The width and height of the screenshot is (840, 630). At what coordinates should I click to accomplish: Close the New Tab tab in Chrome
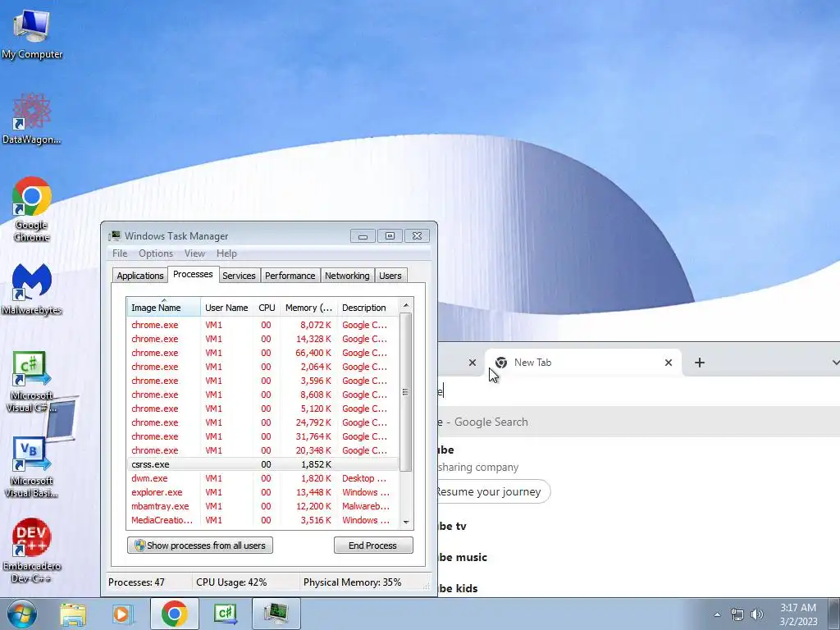pyautogui.click(x=668, y=363)
